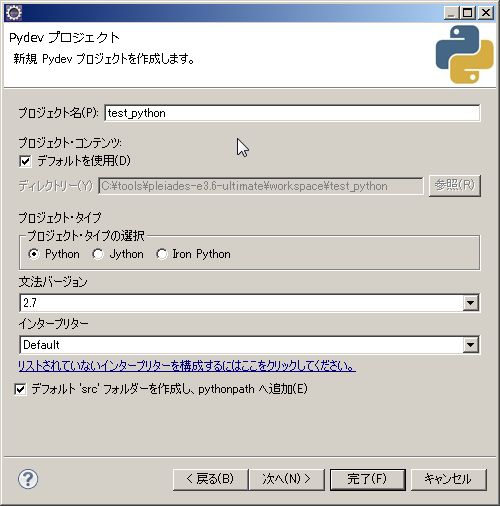500x506 pixels.
Task: Maximize the Pydev project dialog
Action: [468, 13]
